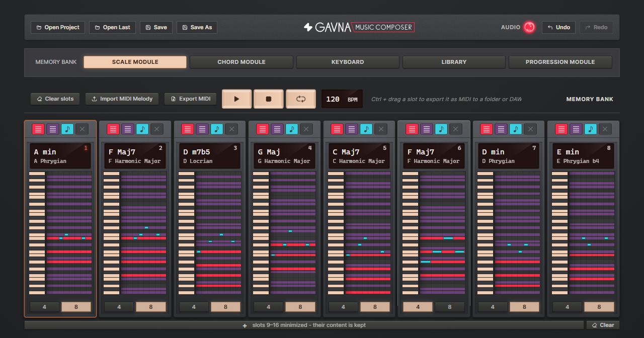The width and height of the screenshot is (644, 338).
Task: Click the X icon on slot 7 D min
Action: (x=530, y=129)
